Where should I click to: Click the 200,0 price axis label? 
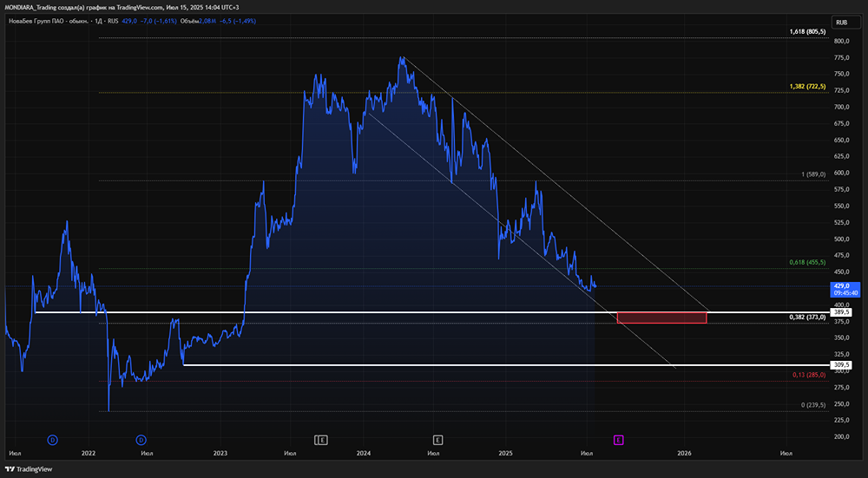click(x=841, y=436)
